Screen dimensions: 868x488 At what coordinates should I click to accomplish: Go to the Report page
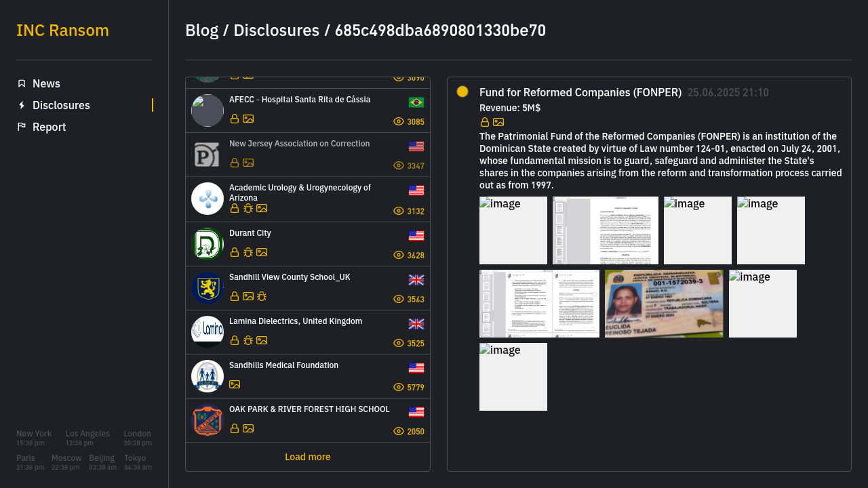pyautogui.click(x=49, y=127)
